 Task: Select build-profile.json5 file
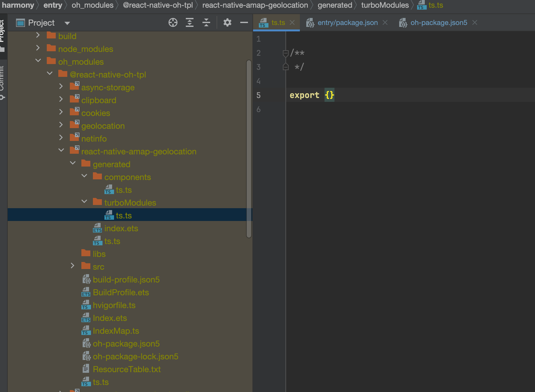pyautogui.click(x=126, y=280)
